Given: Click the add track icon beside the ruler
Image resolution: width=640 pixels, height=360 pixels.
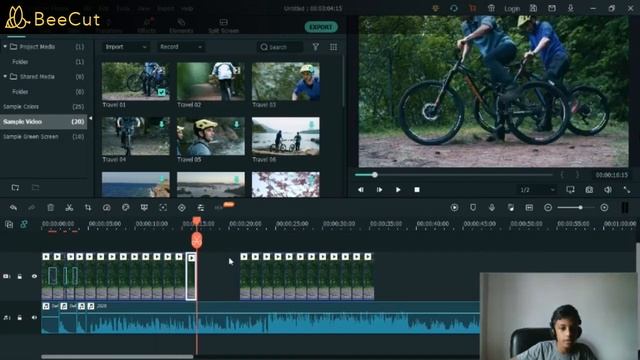Looking at the screenshot, I should pos(9,224).
